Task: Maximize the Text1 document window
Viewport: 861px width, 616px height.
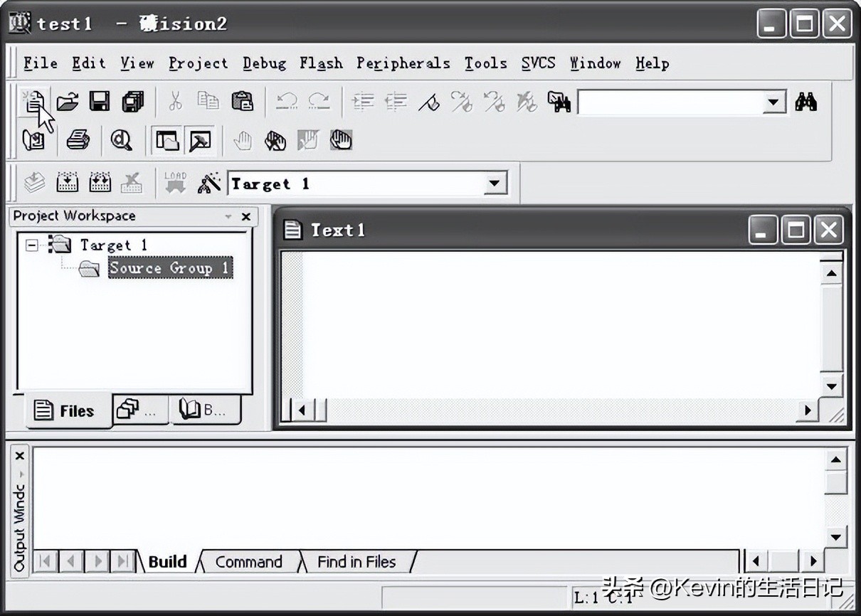Action: (x=796, y=230)
